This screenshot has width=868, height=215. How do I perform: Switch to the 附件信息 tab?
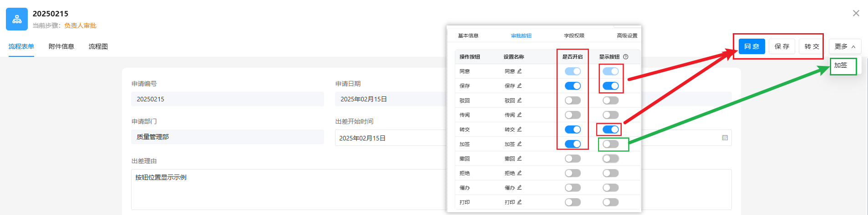click(61, 46)
